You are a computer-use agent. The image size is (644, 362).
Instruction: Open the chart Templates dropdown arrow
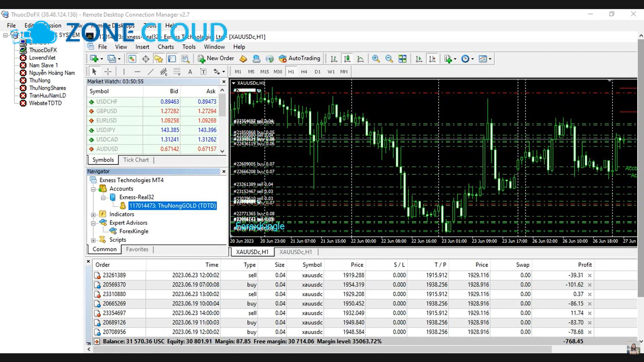tap(490, 59)
